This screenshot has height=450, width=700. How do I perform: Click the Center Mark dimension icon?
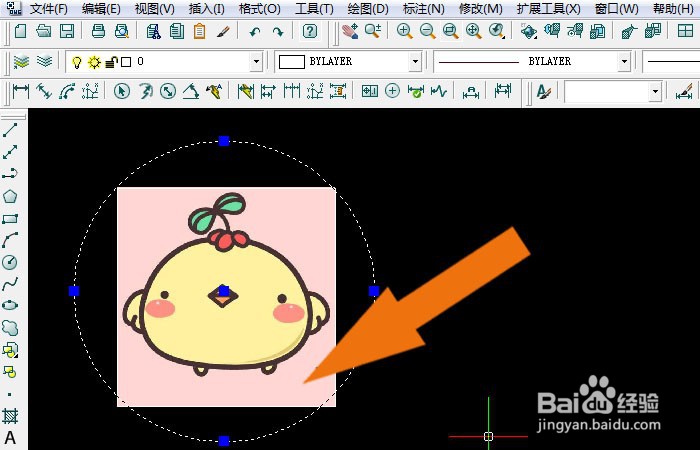(x=392, y=92)
